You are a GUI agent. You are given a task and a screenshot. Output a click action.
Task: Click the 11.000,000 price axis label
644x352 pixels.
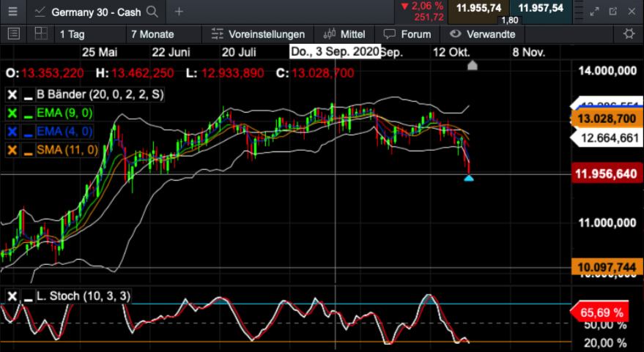607,222
